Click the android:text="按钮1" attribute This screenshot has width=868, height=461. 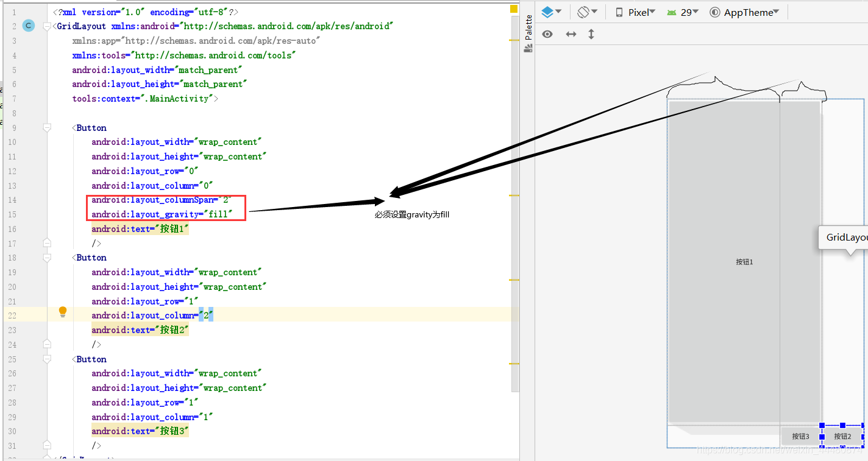tap(140, 229)
